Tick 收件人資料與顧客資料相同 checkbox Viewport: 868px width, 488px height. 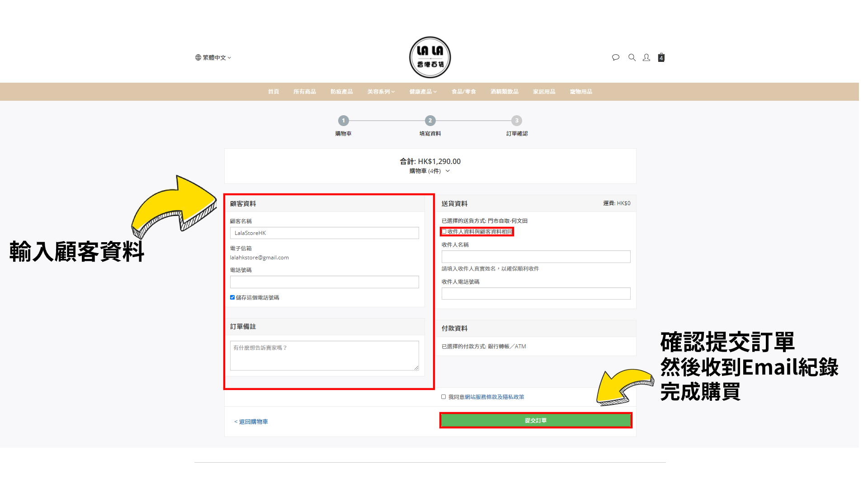[444, 231]
